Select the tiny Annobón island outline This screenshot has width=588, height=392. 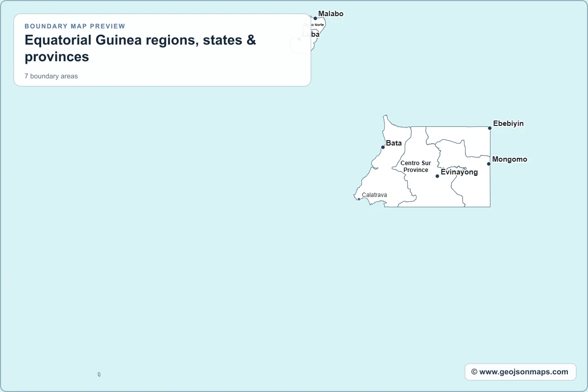(99, 374)
